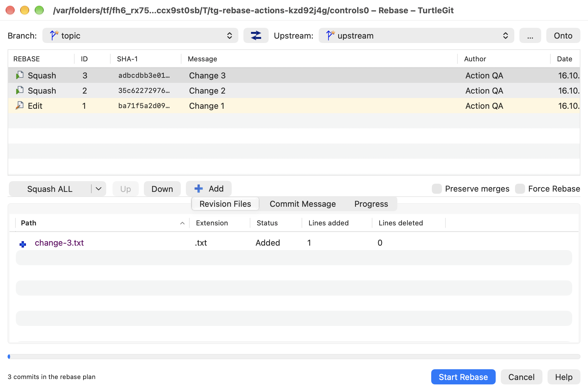
Task: Click the blue plus icon on Add button
Action: coord(199,189)
